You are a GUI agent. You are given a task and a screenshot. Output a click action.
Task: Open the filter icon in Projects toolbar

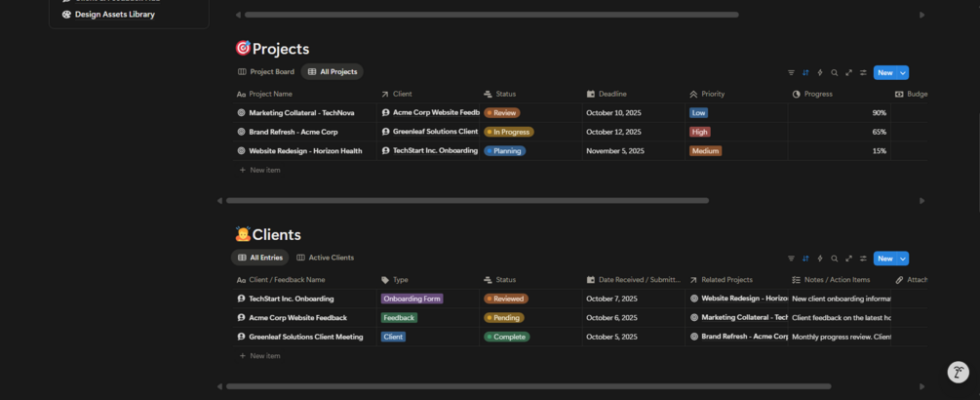tap(791, 72)
